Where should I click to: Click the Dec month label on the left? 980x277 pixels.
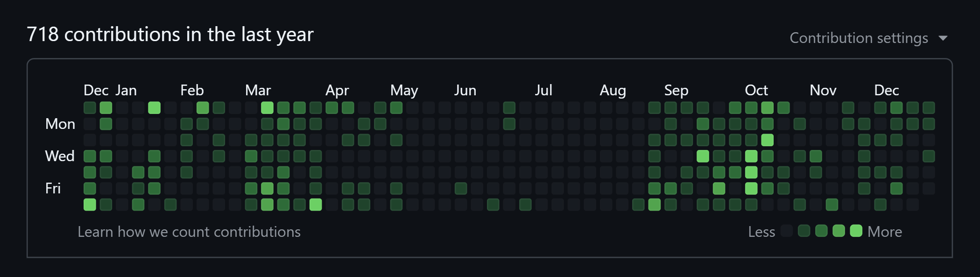[97, 90]
